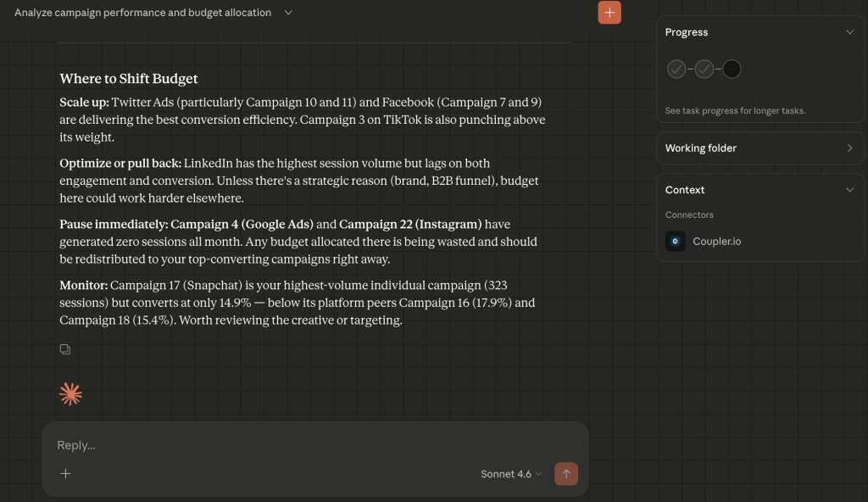
Task: Open the Sonnet 4.6 model dropdown
Action: tap(510, 474)
